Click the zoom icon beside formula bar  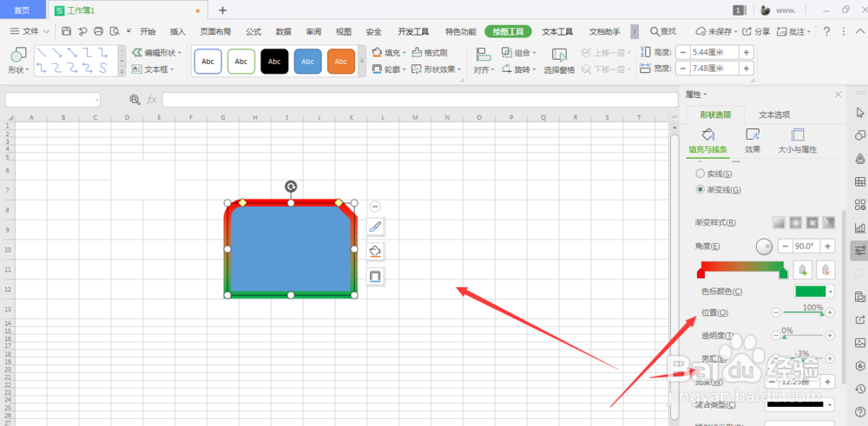pyautogui.click(x=135, y=100)
